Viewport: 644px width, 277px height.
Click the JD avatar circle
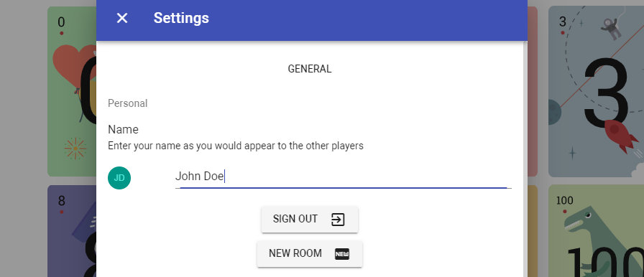[x=119, y=178]
